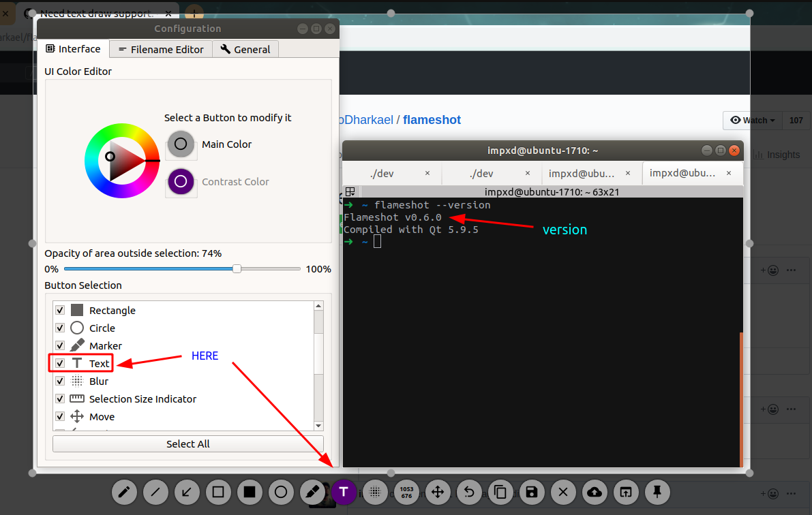Select the Arrow tool in bottom toolbar

(187, 492)
